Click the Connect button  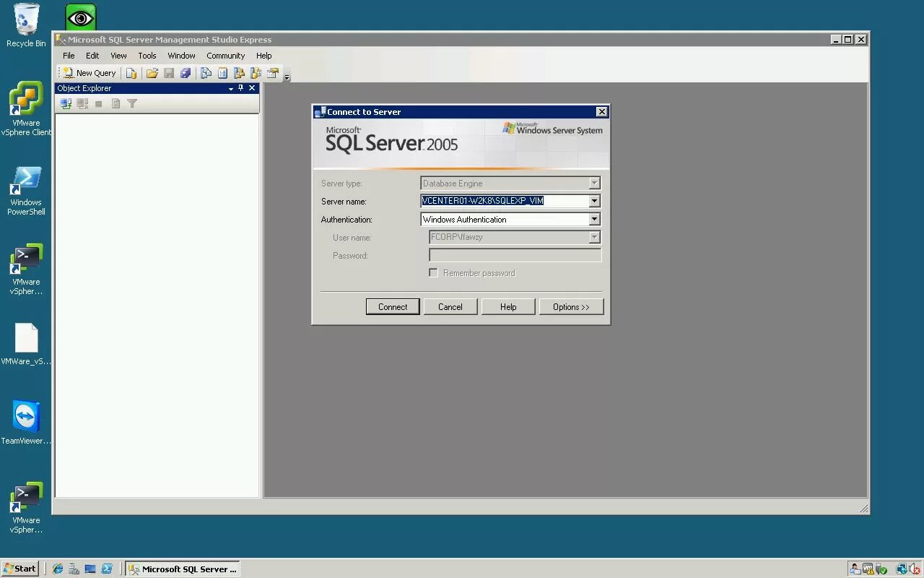click(x=393, y=307)
